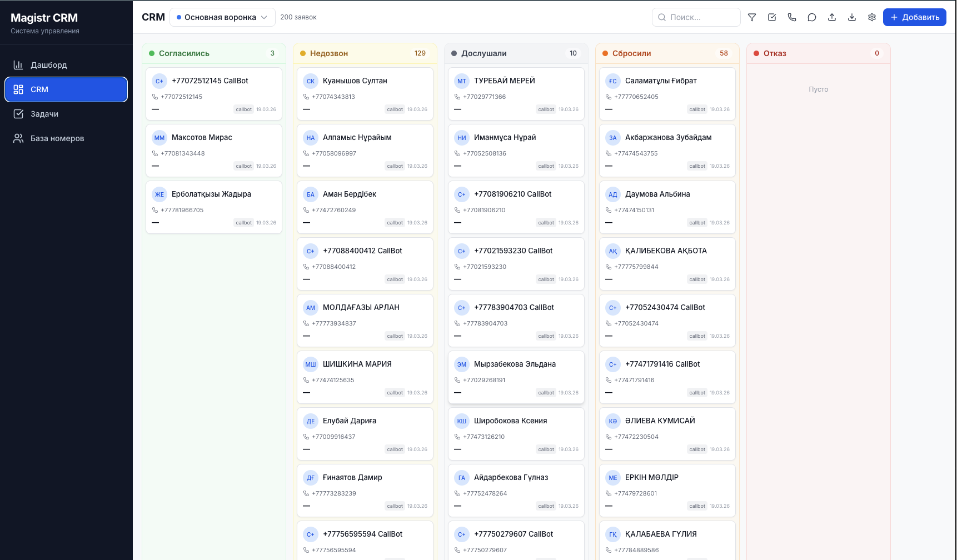The height and width of the screenshot is (560, 957).
Task: Open the ҚАЛИБЕКОВА АҚБОТА card
Action: point(667,264)
